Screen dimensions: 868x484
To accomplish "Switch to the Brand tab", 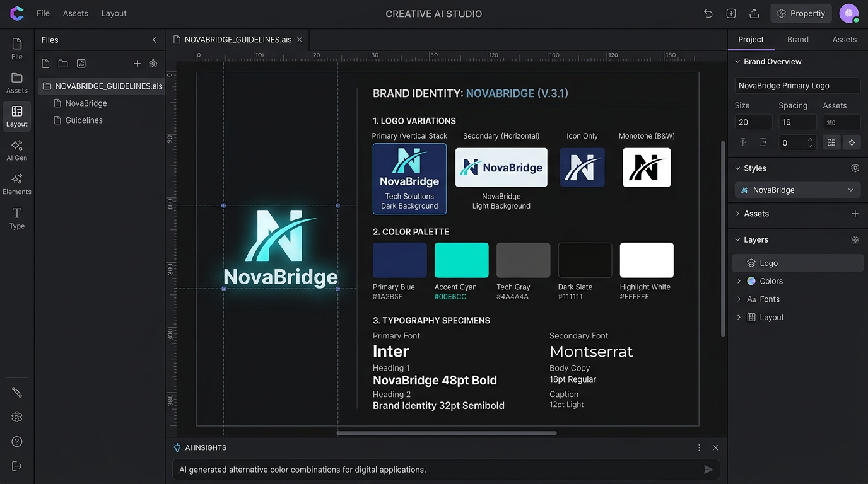I will pyautogui.click(x=797, y=39).
